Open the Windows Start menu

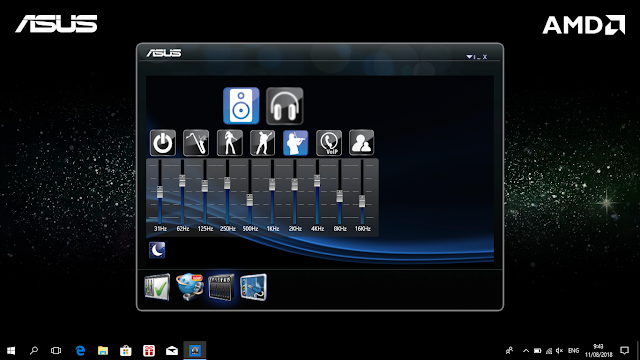11,351
